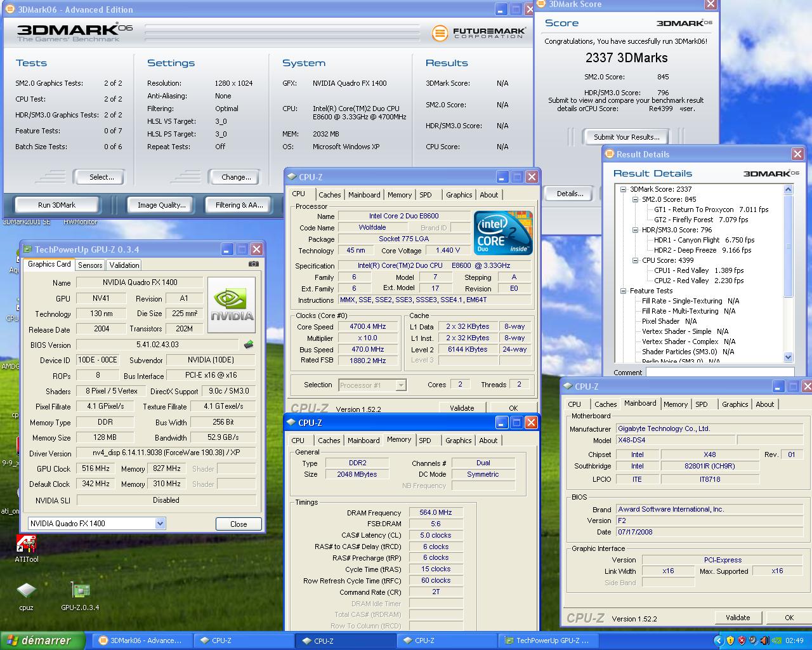This screenshot has width=812, height=650.
Task: Click the Comment input field
Action: tap(720, 372)
